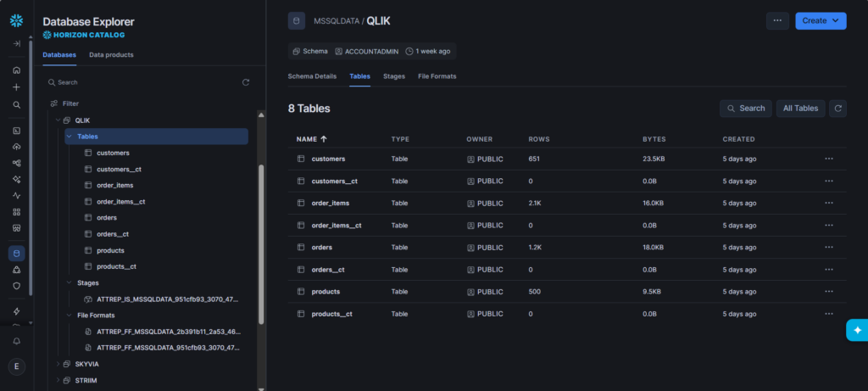The height and width of the screenshot is (391, 868).
Task: Select file format ATTREP_FF_MSSQLDATA_2b391b11 in tree
Action: 169,332
